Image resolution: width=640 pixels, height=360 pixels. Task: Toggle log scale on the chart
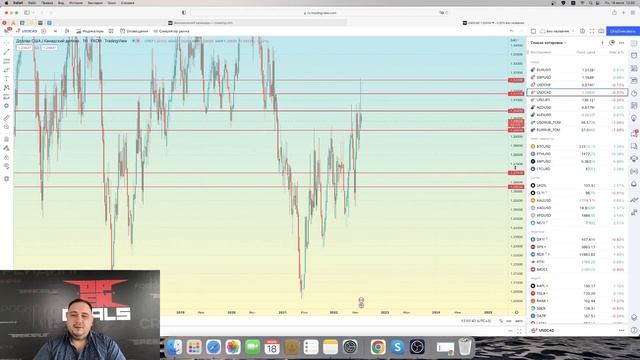pyautogui.click(x=509, y=321)
